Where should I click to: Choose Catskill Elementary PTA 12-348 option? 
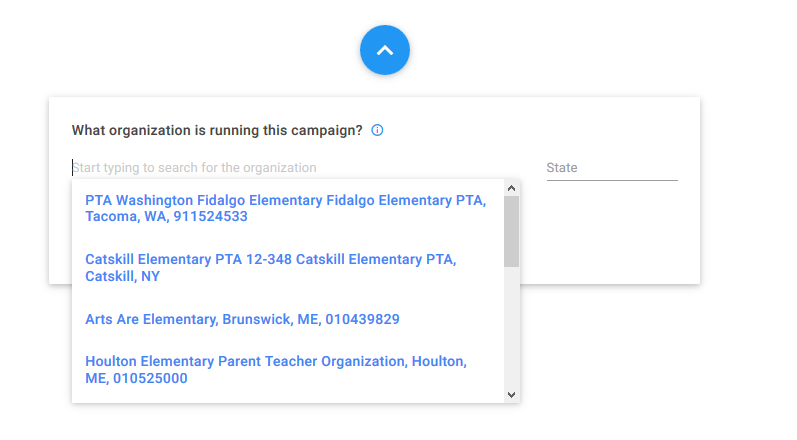tap(287, 268)
